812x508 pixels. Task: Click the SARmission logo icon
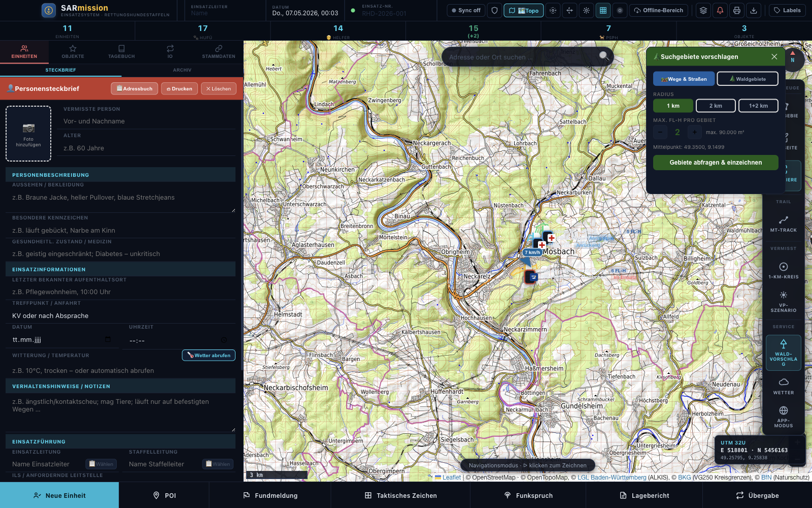[x=49, y=10]
